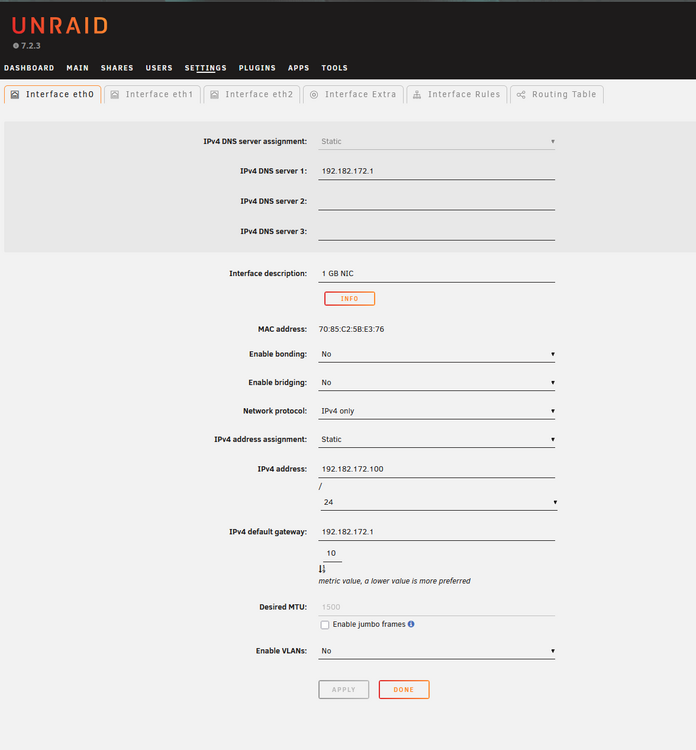This screenshot has width=696, height=750.
Task: Click the IPv4 DNS server 3 field
Action: click(436, 232)
